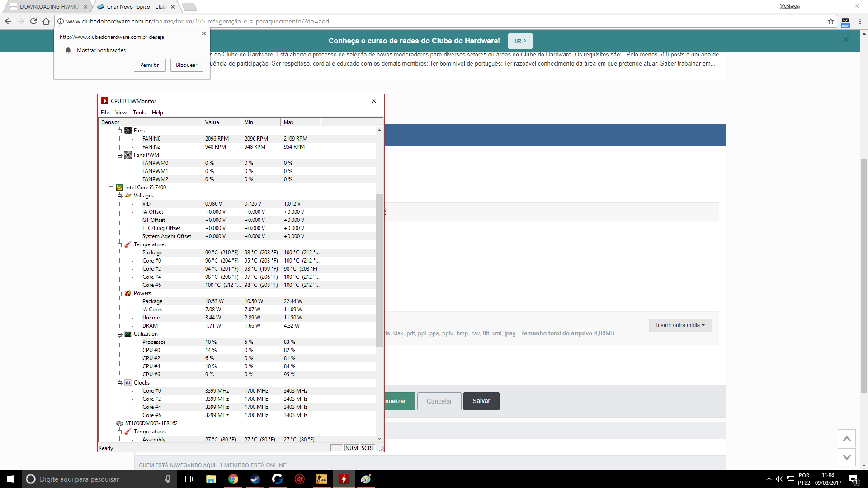Click the bookmark star in the address bar
868x488 pixels.
point(830,21)
